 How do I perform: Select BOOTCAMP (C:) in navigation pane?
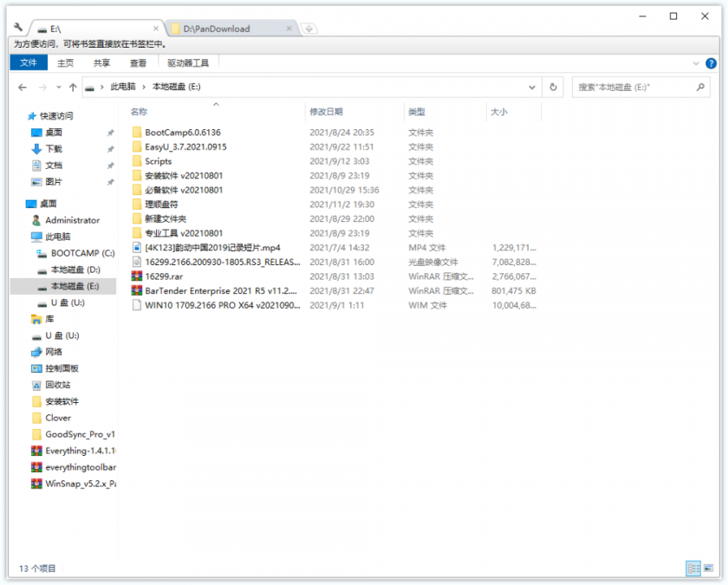pyautogui.click(x=82, y=253)
